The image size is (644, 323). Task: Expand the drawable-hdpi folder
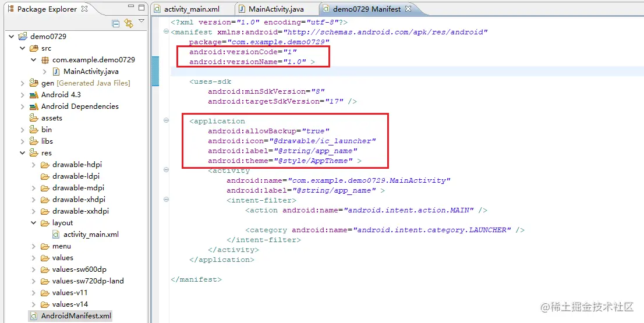coord(34,165)
